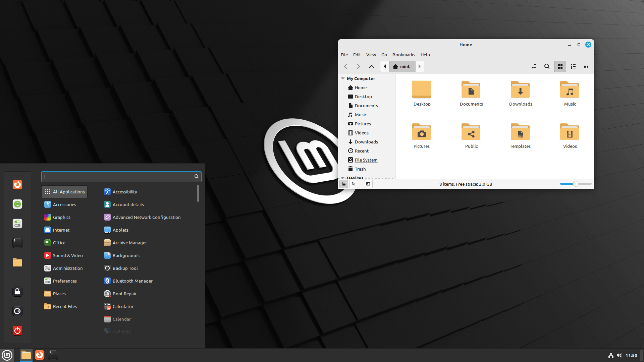The height and width of the screenshot is (362, 644).
Task: Open the All Applications category
Action: click(68, 191)
